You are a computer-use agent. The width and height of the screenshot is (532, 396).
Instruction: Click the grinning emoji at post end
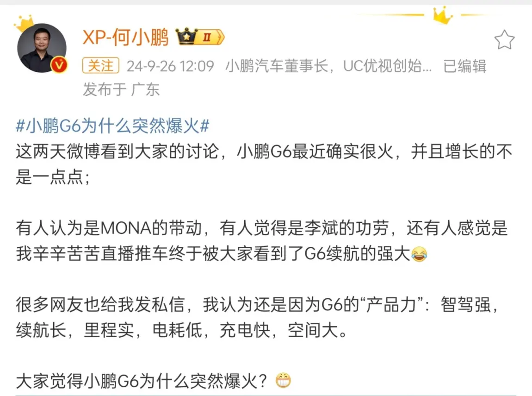(x=283, y=380)
